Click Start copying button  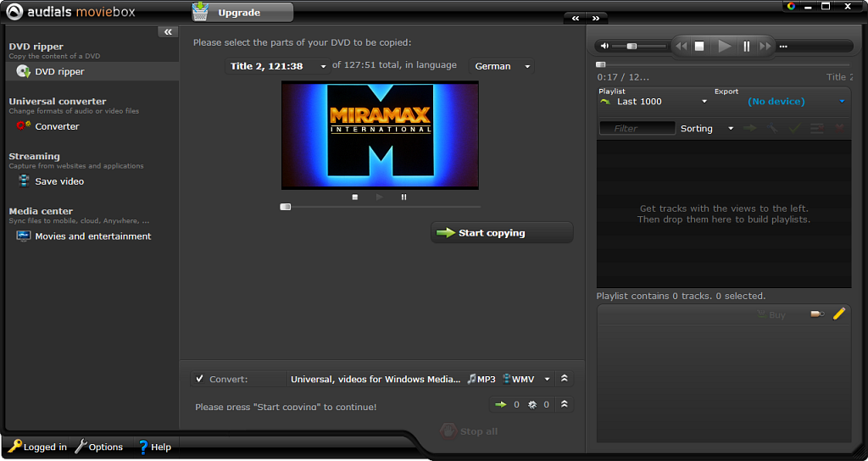pos(502,233)
